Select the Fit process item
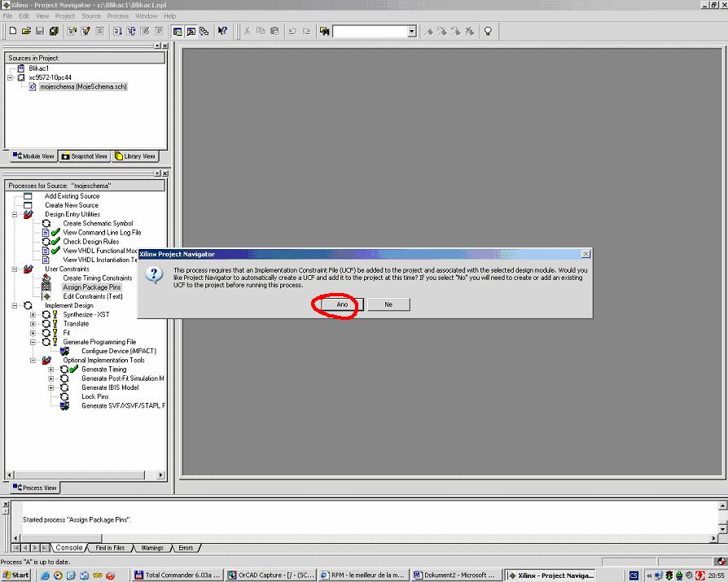The width and height of the screenshot is (728, 582). (x=67, y=333)
